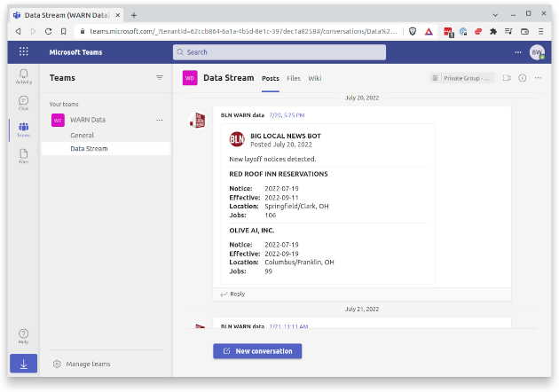Open the Activity bell in sidebar
559x392 pixels.
24,76
